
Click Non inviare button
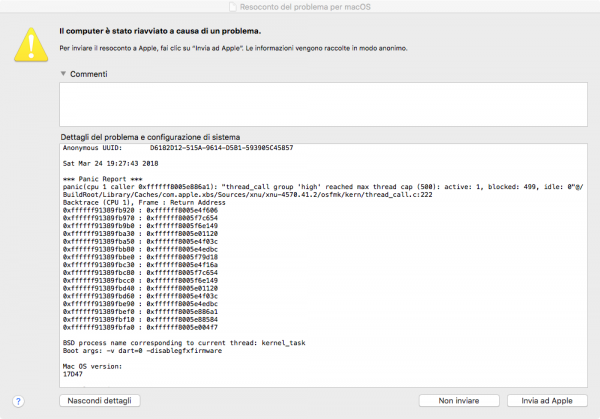tap(459, 401)
